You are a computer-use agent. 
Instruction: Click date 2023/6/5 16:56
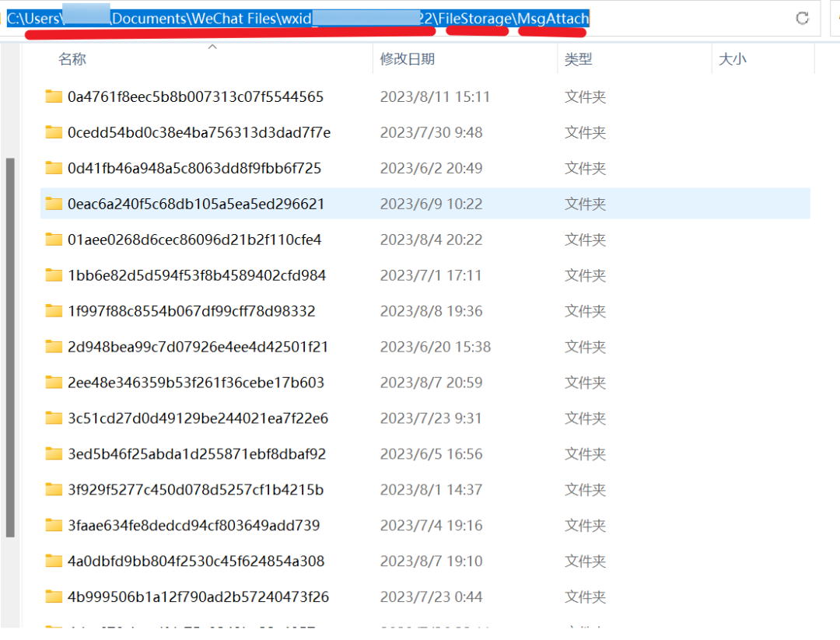(431, 454)
